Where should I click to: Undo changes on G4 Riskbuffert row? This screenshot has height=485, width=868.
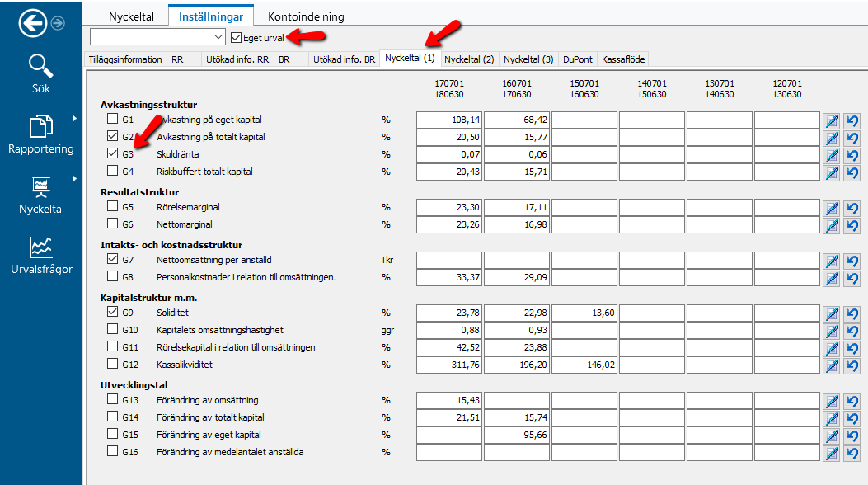852,172
